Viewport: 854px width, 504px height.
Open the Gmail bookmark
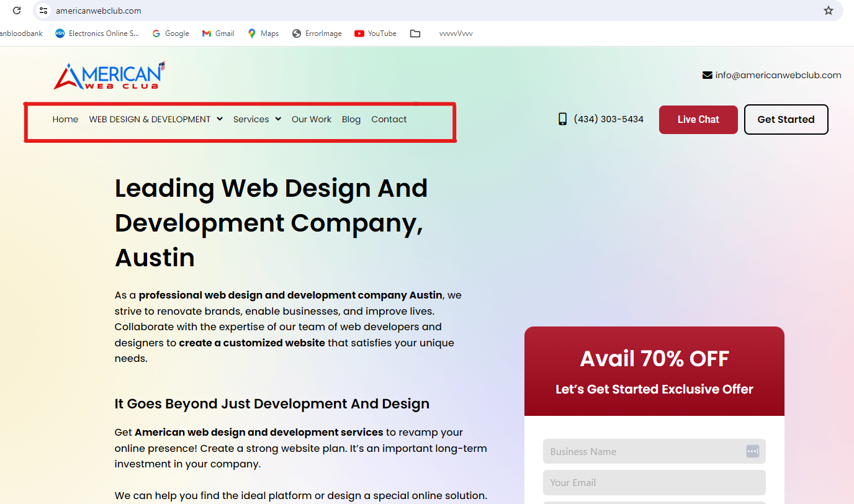[218, 34]
